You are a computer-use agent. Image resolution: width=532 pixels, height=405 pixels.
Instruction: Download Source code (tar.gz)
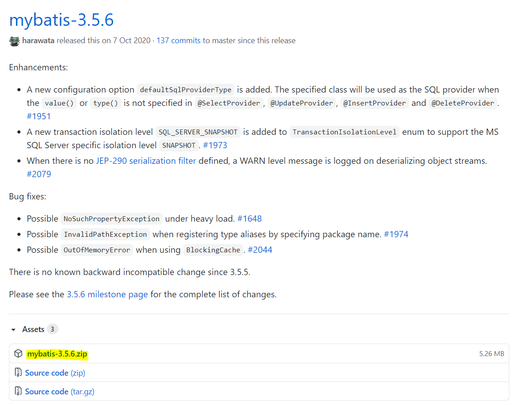click(x=60, y=392)
